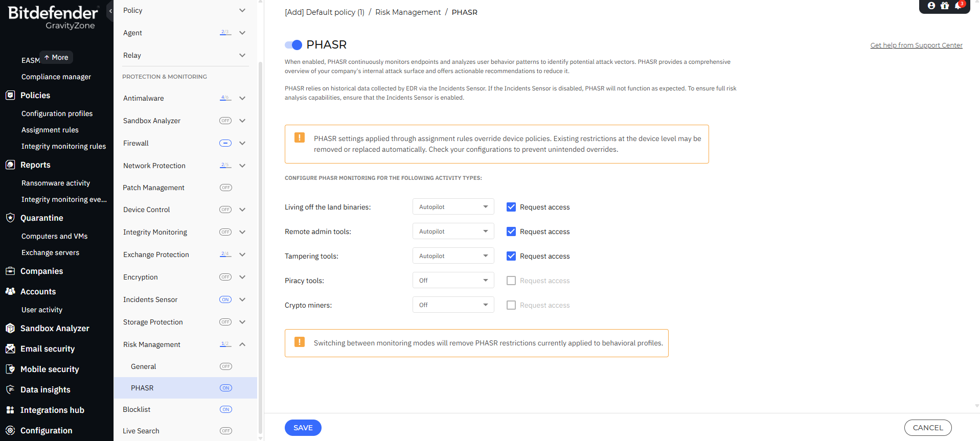
Task: Open the Piracy tools mode dropdown
Action: click(x=453, y=281)
